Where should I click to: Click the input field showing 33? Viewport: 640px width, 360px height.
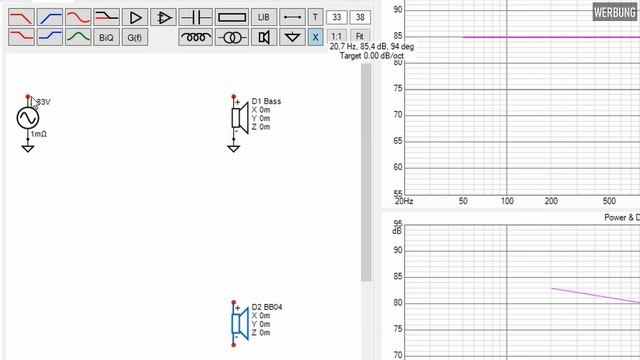(337, 18)
